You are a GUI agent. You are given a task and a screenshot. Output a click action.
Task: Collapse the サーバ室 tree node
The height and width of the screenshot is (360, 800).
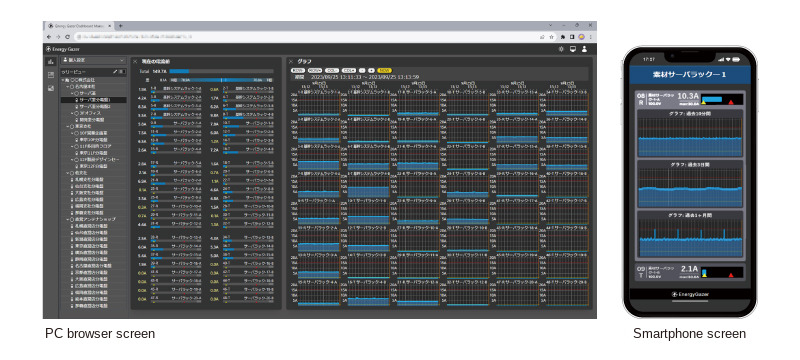coord(72,93)
